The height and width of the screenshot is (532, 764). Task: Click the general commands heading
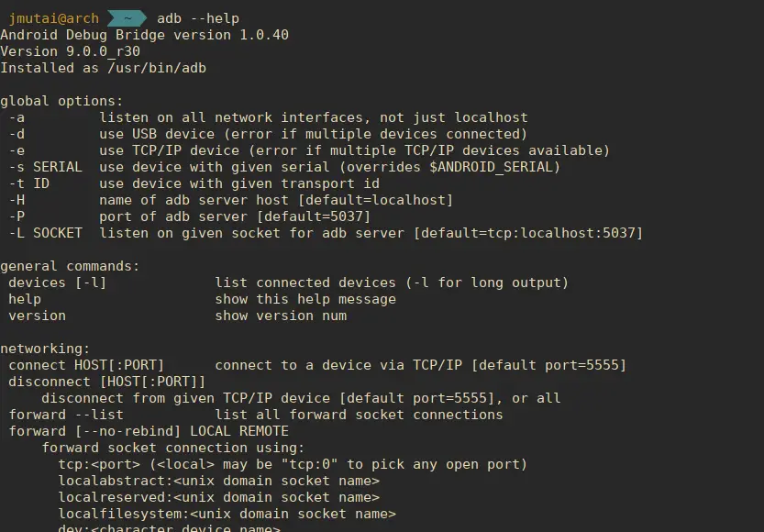click(70, 267)
